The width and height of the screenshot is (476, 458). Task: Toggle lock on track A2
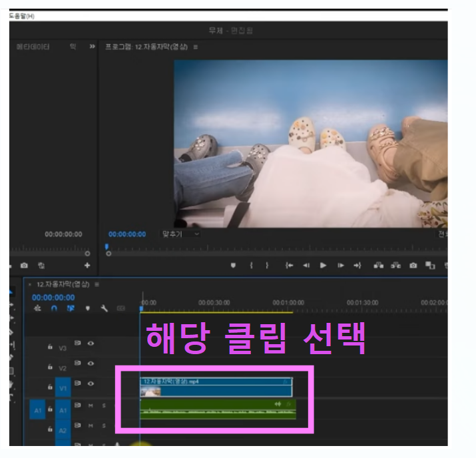click(x=50, y=429)
